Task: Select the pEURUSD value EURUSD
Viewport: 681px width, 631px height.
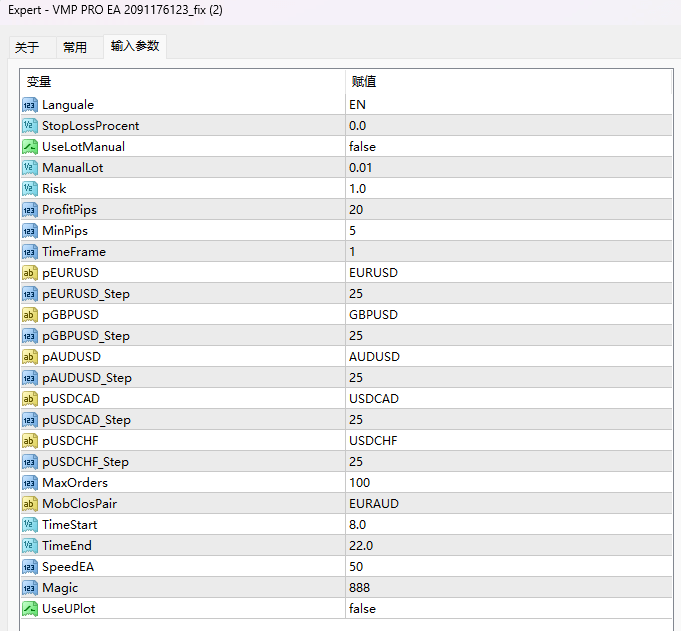Action: click(374, 273)
